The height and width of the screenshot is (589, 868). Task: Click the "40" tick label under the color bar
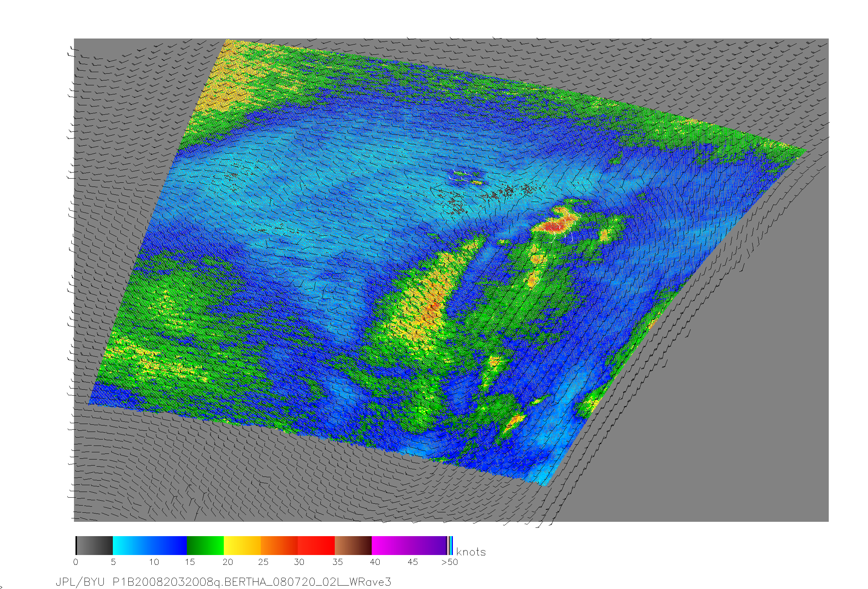[375, 562]
